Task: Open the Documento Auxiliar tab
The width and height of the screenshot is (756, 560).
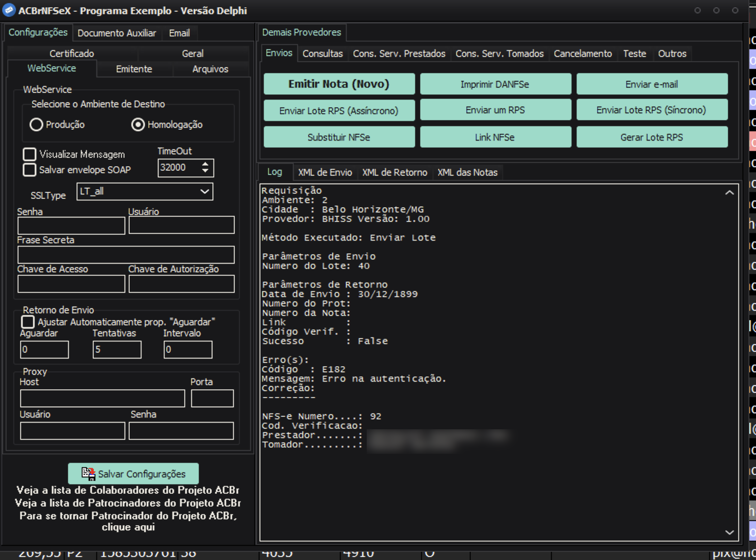Action: click(116, 33)
